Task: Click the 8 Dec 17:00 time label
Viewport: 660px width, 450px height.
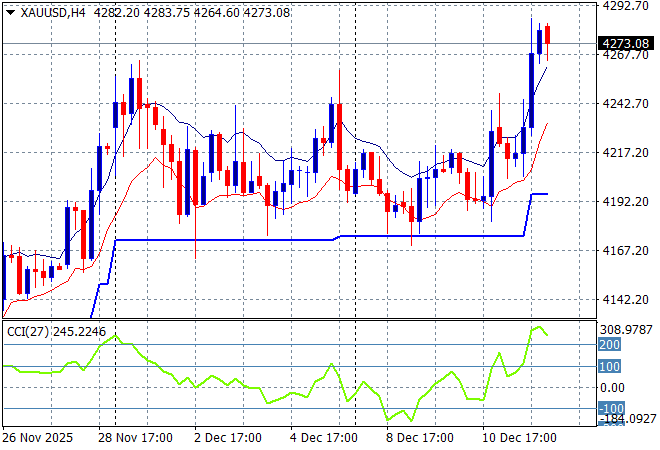Action: 420,438
